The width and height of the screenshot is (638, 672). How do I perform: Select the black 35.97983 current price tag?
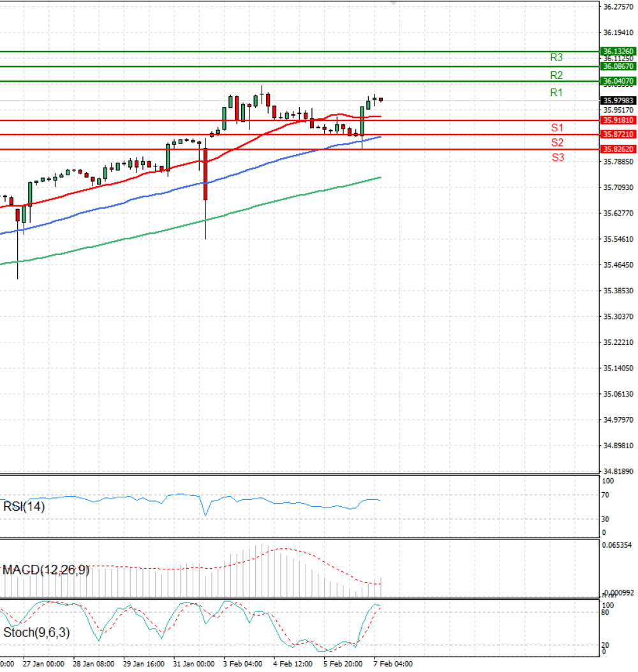pyautogui.click(x=618, y=101)
